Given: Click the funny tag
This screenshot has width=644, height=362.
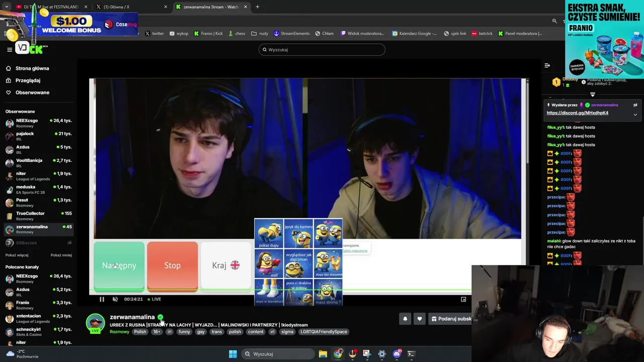Looking at the screenshot, I should pyautogui.click(x=184, y=332).
